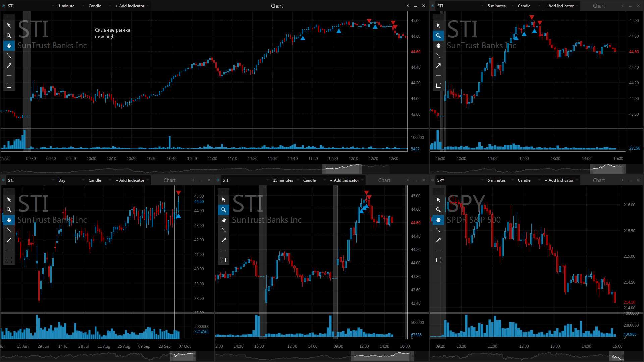644x362 pixels.
Task: Select rectangle tool in STI 5 minutes chart
Action: coord(438,86)
